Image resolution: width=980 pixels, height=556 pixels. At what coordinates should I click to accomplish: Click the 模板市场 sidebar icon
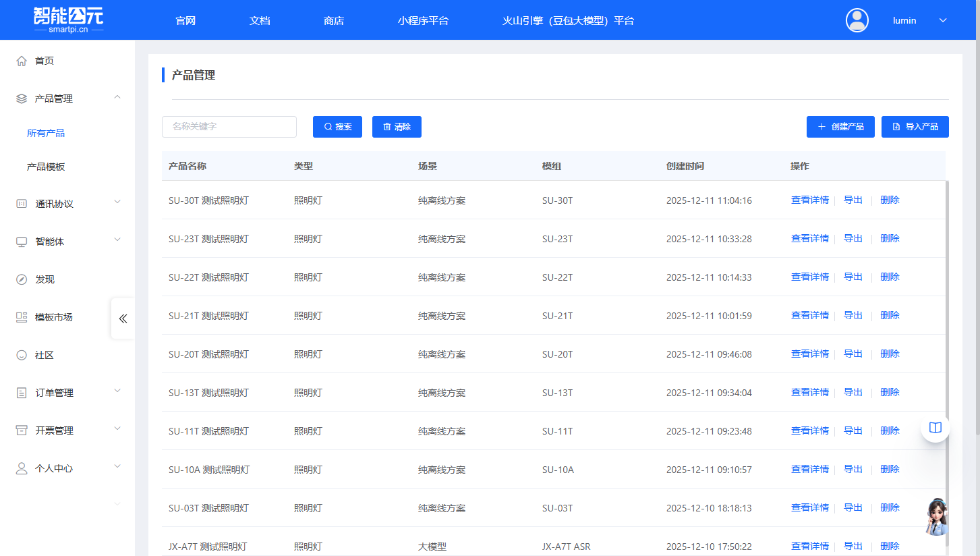pyautogui.click(x=22, y=317)
